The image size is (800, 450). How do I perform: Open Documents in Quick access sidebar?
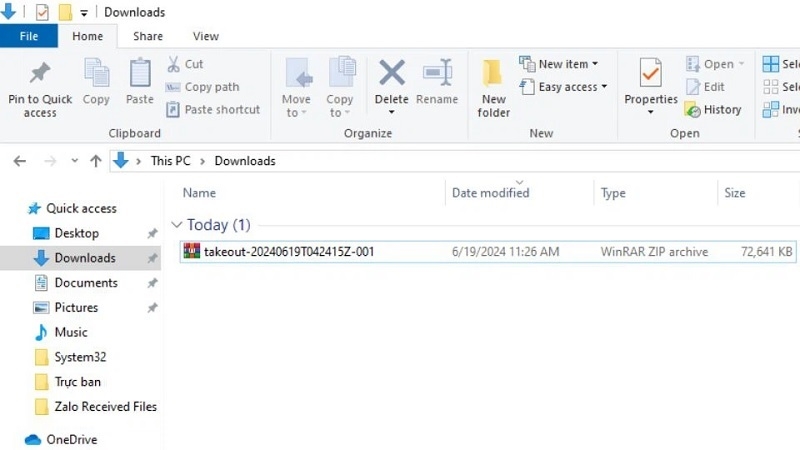(x=86, y=283)
